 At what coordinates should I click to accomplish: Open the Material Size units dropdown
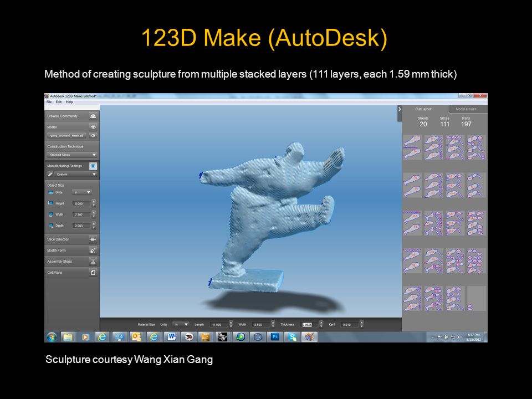181,325
